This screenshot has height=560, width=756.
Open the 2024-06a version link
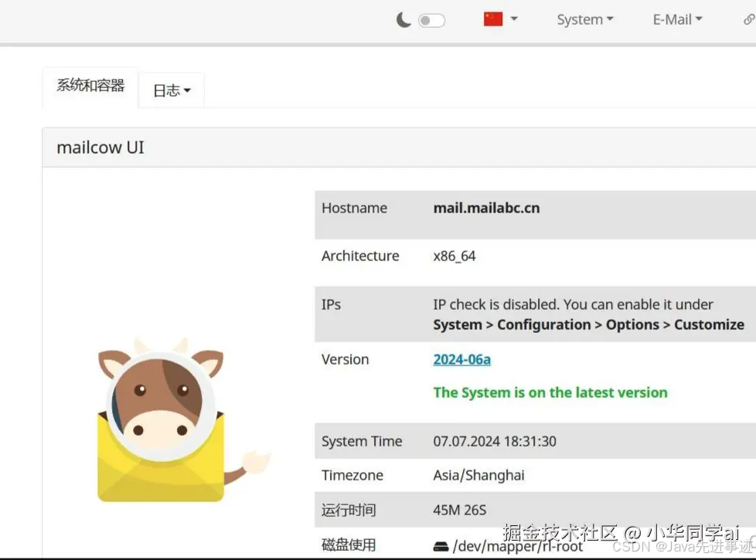pyautogui.click(x=461, y=358)
